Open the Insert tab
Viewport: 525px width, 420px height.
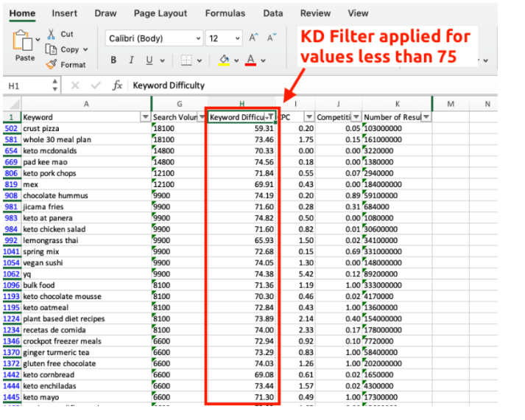click(64, 13)
